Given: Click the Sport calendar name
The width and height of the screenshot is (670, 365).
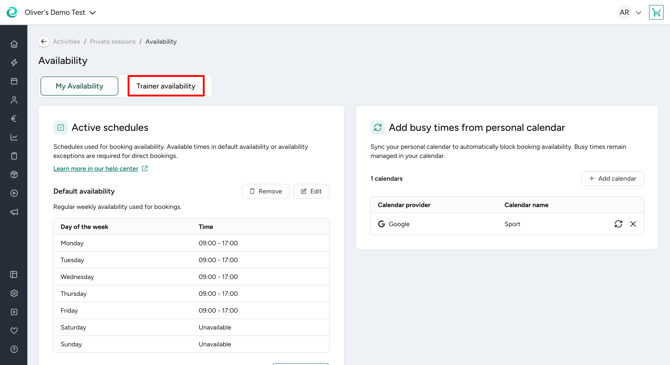Looking at the screenshot, I should tap(512, 224).
